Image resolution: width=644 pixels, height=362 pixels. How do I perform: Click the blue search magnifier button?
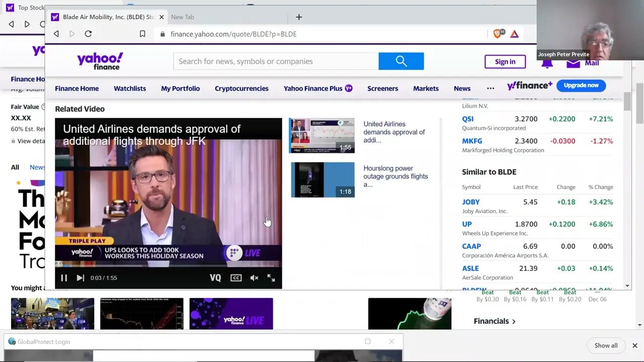click(401, 61)
